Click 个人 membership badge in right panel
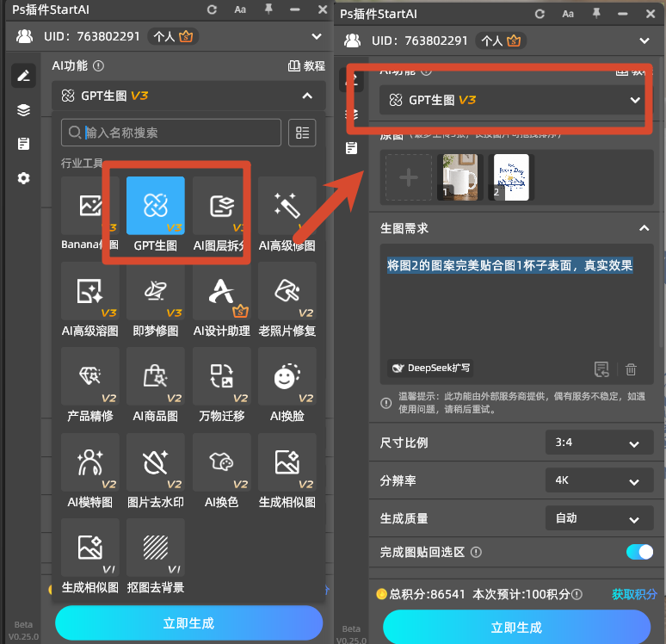 coord(501,40)
